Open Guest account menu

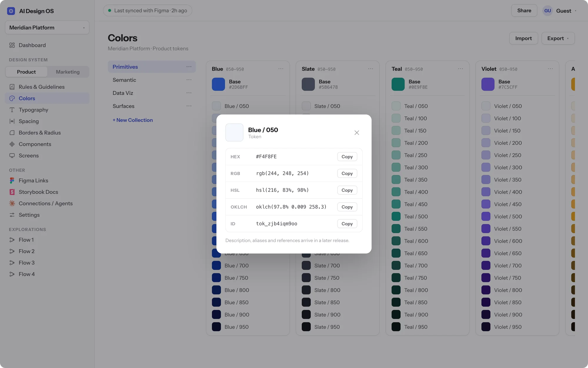[560, 11]
